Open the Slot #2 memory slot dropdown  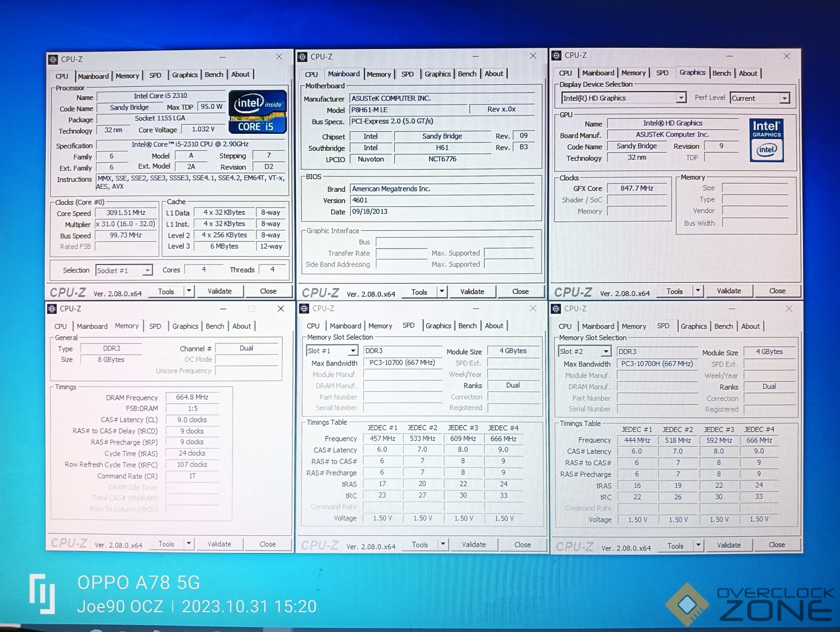[606, 352]
